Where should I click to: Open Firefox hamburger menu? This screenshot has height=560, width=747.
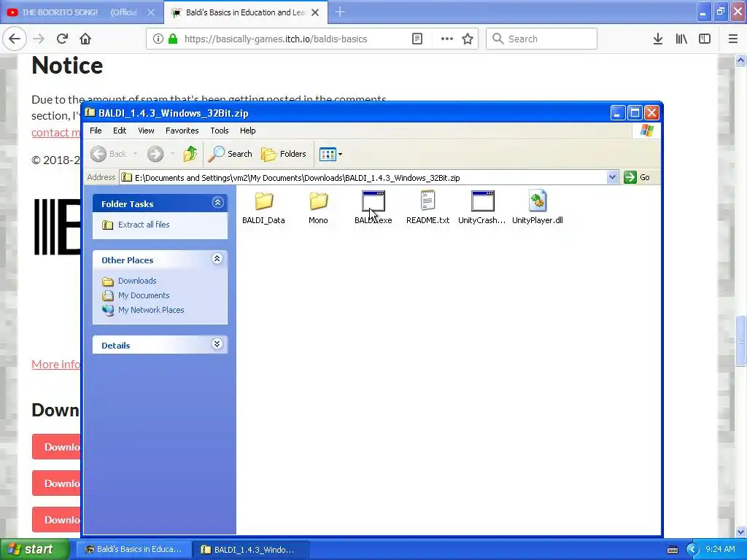pos(733,39)
